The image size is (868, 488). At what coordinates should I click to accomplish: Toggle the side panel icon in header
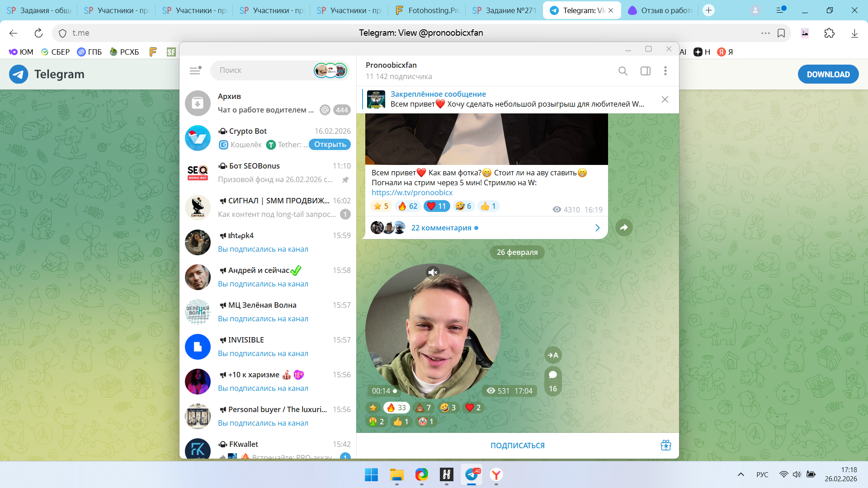(x=645, y=71)
